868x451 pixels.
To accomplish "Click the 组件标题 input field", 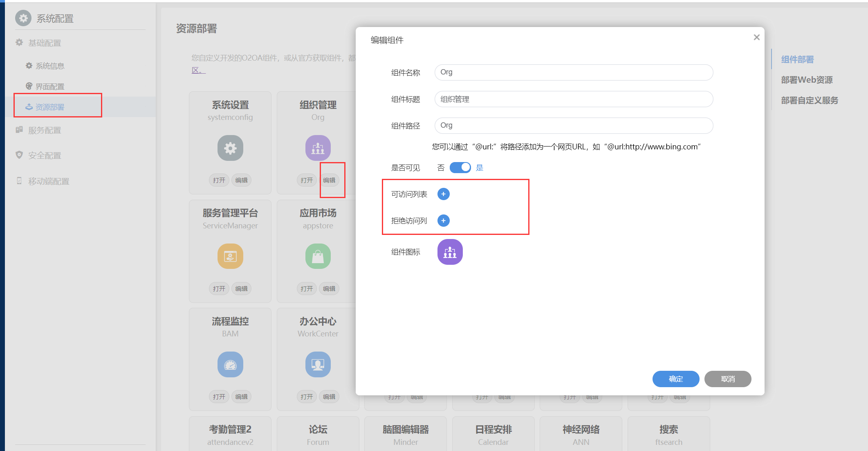I will (x=574, y=99).
